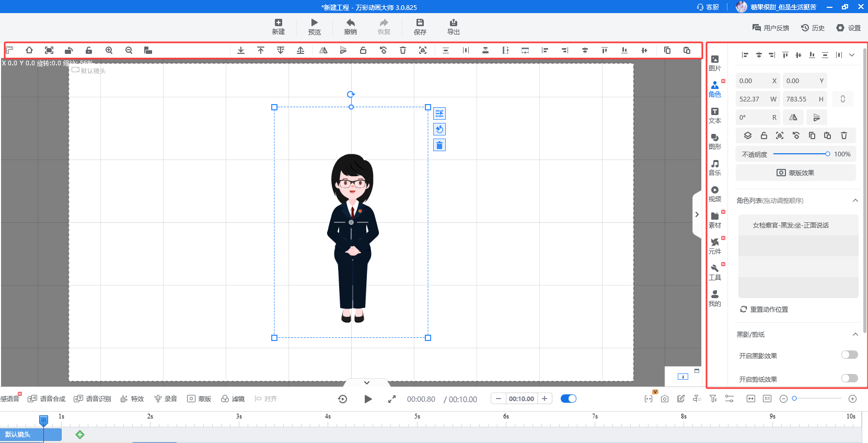Enable the 开启剪纸效果 switch

[x=849, y=378]
